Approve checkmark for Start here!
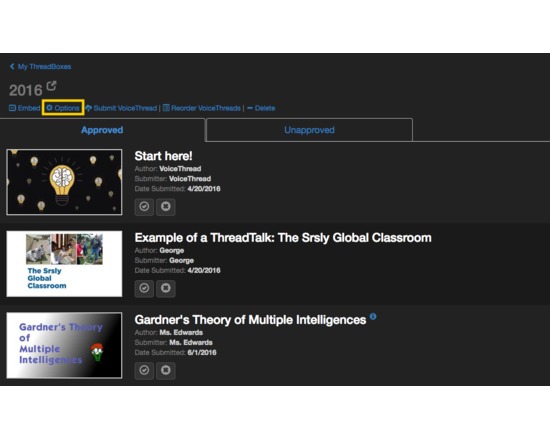 (x=144, y=206)
